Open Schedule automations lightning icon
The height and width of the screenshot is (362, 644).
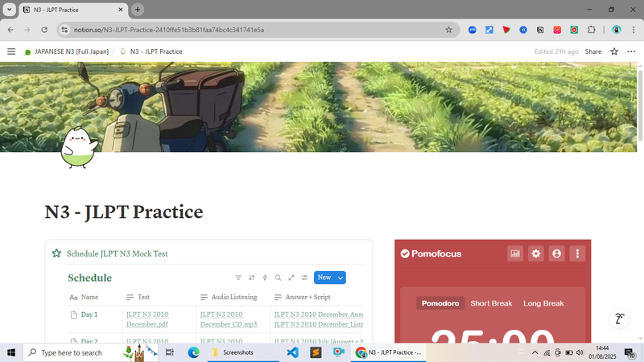pos(265,278)
